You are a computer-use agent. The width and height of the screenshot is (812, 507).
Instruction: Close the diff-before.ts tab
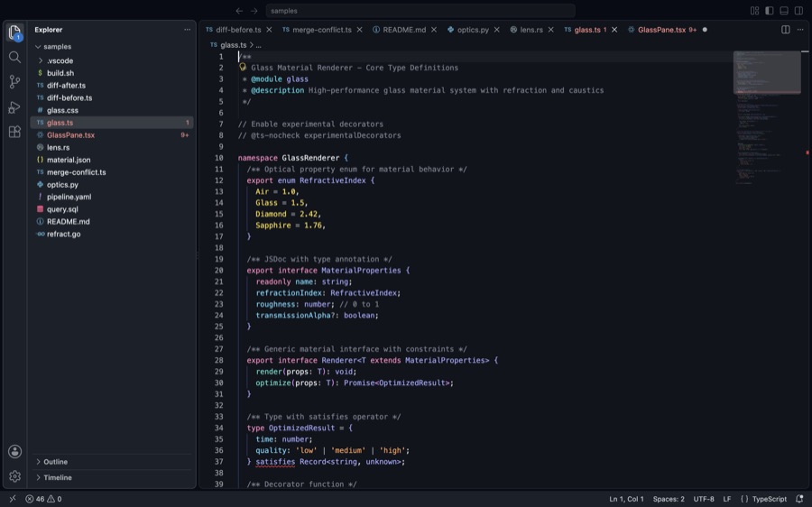pos(269,30)
